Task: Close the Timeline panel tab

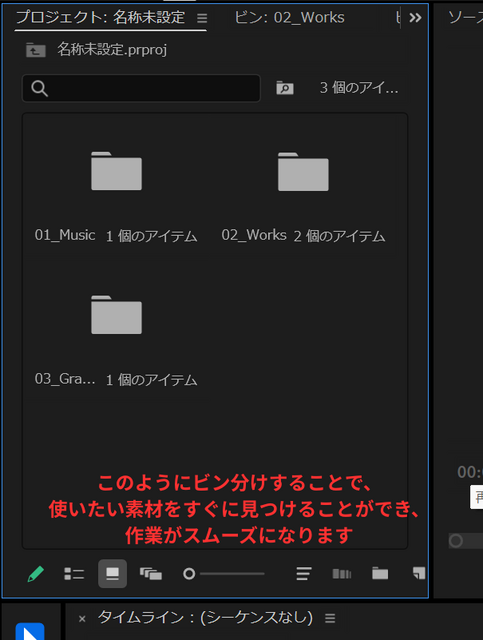Action: pos(82,619)
